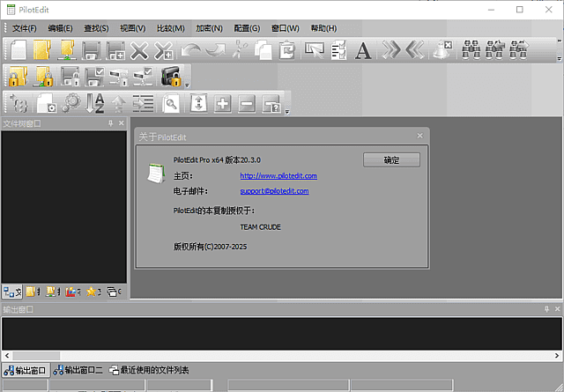Open an FTP file via network folder icon
Image resolution: width=564 pixels, height=392 pixels.
[67, 49]
